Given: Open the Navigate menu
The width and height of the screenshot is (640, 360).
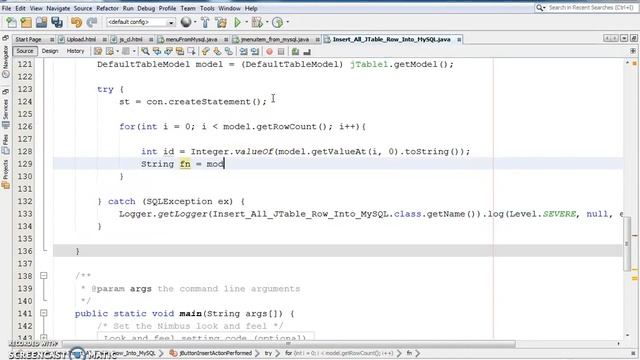Looking at the screenshot, I should tap(58, 8).
